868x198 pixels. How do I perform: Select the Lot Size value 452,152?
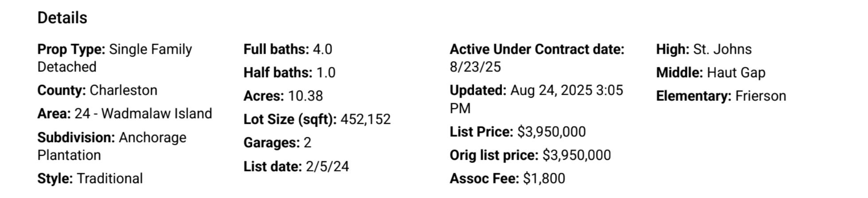point(365,119)
